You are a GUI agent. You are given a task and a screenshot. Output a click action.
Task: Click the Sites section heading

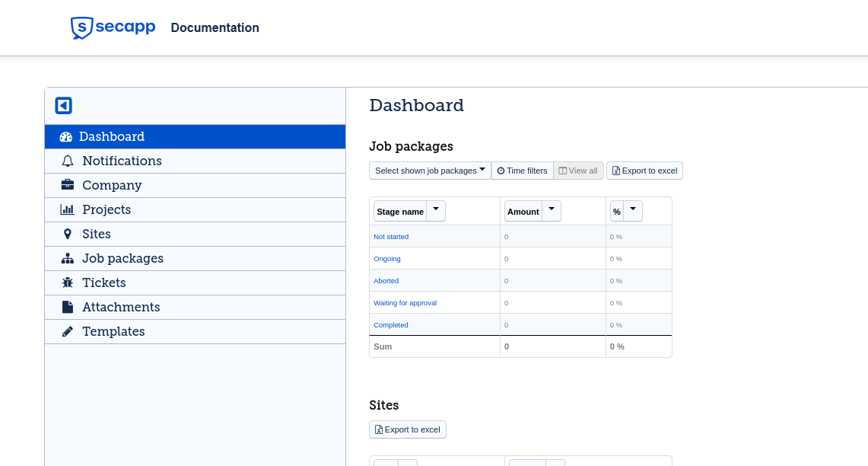point(383,405)
